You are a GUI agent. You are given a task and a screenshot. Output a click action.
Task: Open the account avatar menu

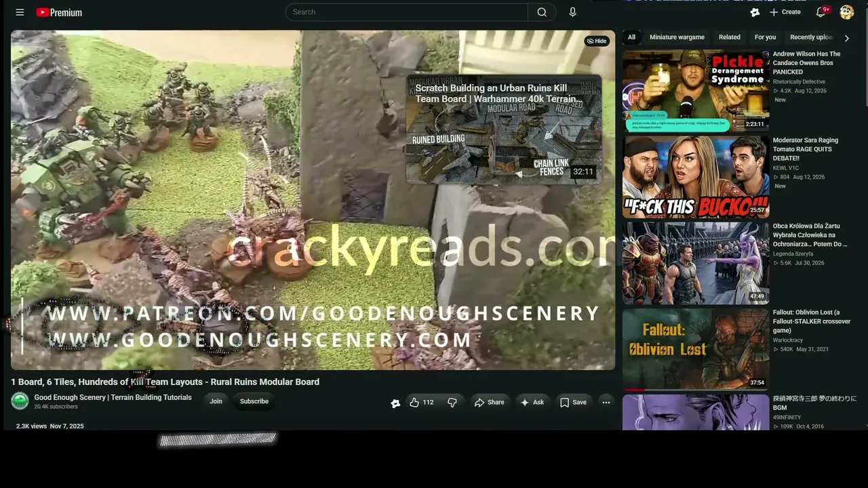(846, 12)
